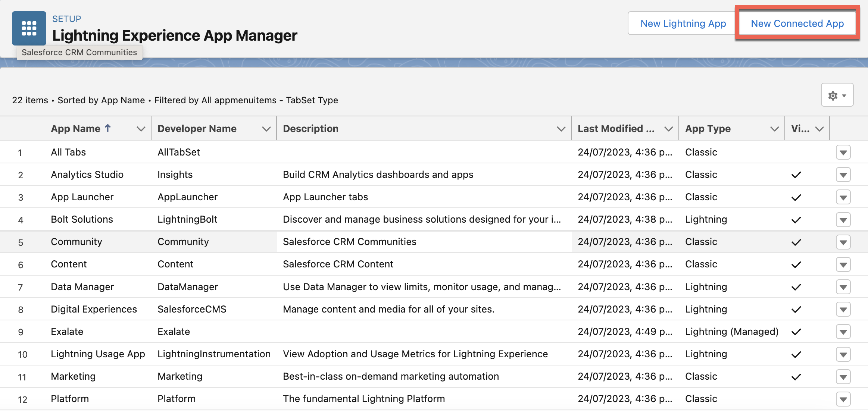Click visible checkmark for Marketing row
The width and height of the screenshot is (868, 411).
point(796,377)
